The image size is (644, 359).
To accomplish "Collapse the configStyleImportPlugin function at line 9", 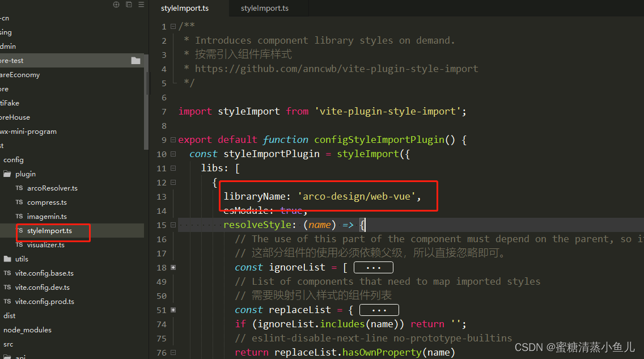I will coord(172,139).
